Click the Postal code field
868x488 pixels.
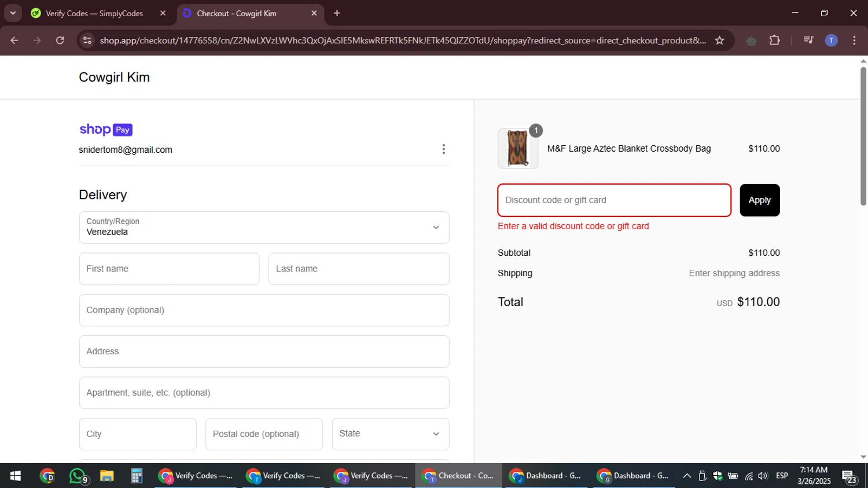coord(264,434)
